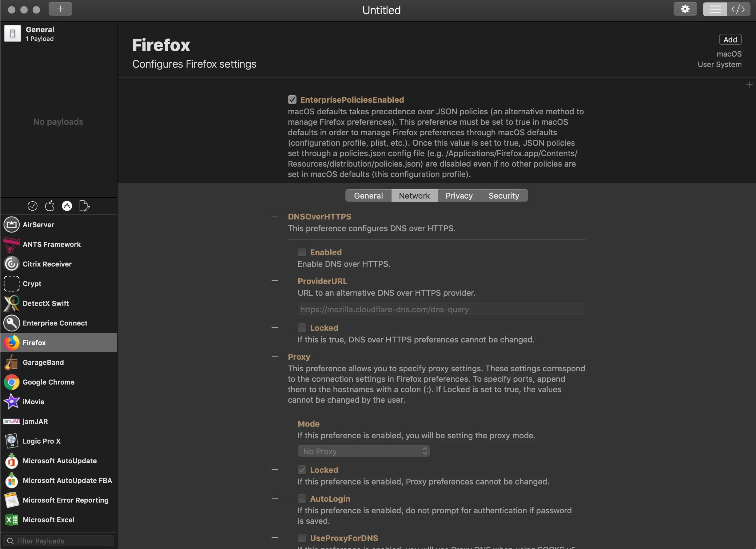Switch to the list editor view
Viewport: 756px width, 549px height.
coord(715,9)
